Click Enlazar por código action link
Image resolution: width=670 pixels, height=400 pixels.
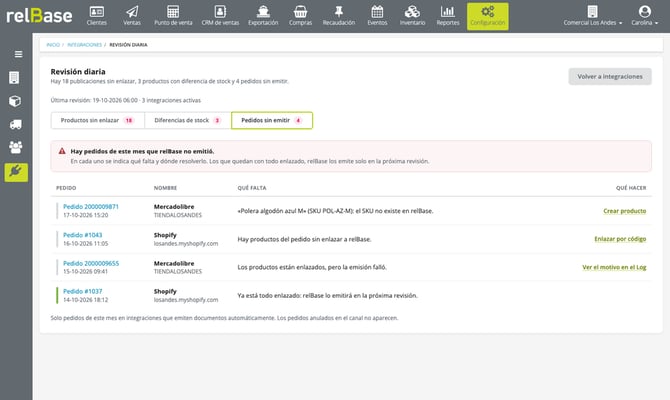(x=620, y=239)
